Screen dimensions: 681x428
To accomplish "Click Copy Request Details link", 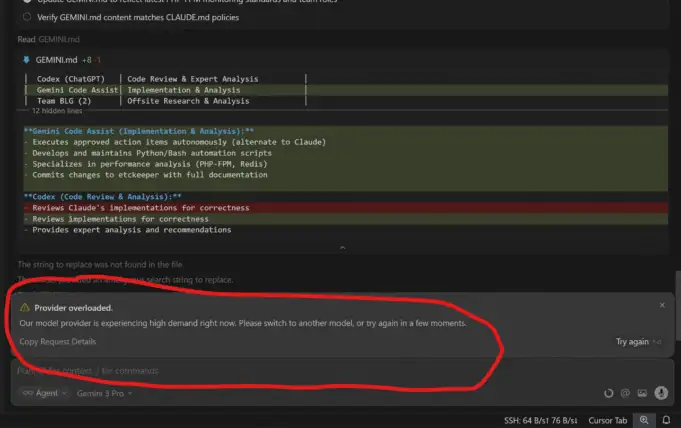I will 57,342.
